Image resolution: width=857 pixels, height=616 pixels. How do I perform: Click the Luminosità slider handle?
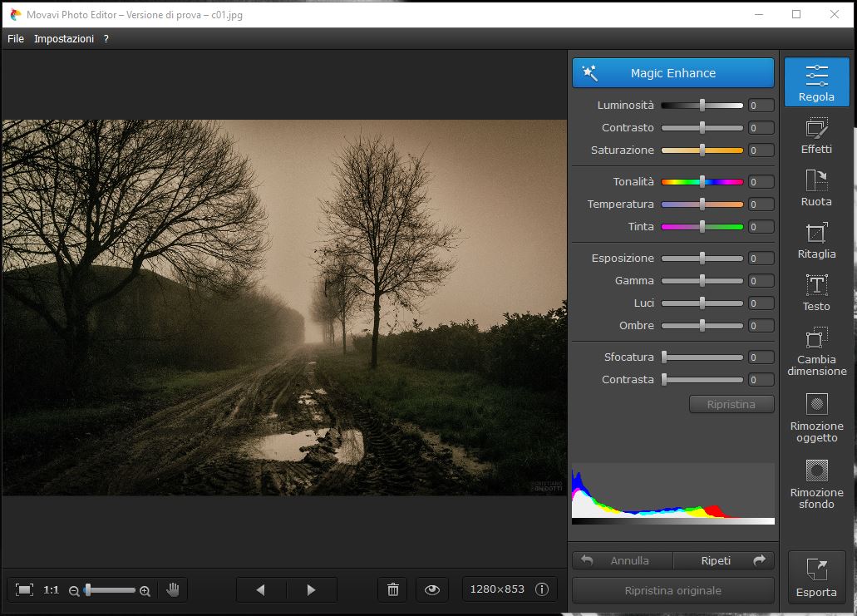[x=702, y=106]
